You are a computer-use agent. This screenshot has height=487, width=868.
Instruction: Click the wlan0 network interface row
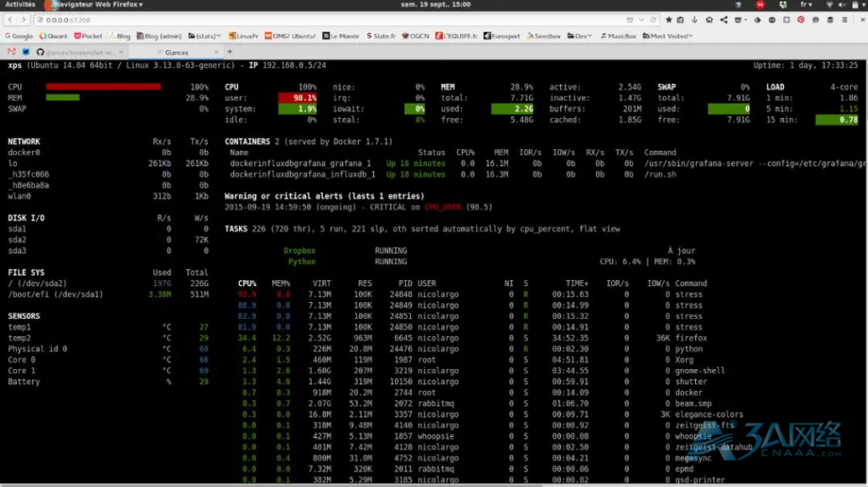108,196
